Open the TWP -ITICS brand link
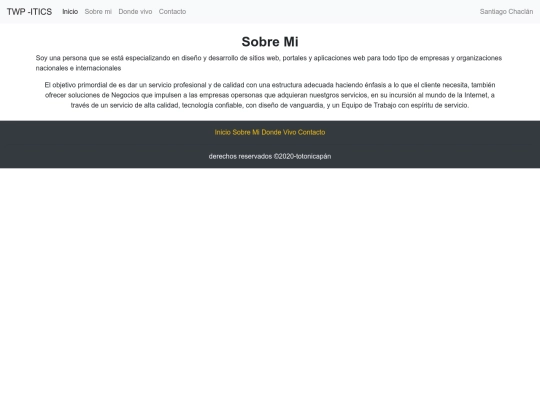Viewport: 540px width, 405px height. pos(29,12)
